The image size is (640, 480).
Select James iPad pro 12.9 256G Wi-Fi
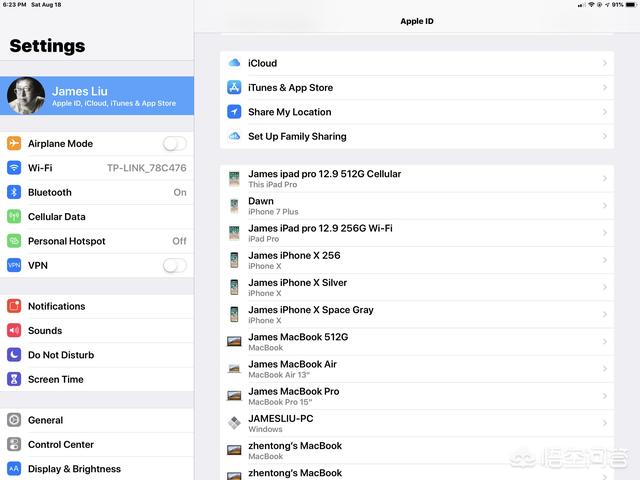coord(417,233)
